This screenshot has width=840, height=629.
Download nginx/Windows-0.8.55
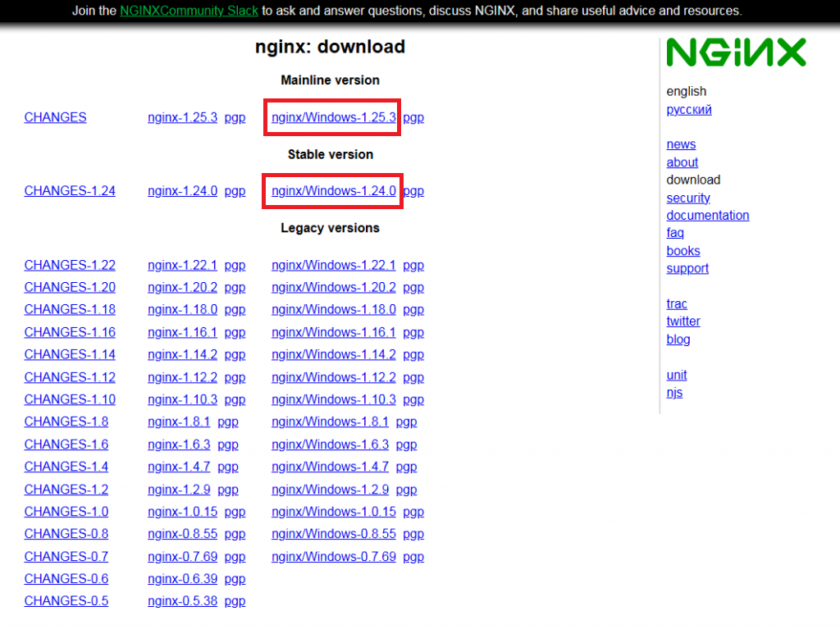point(334,534)
